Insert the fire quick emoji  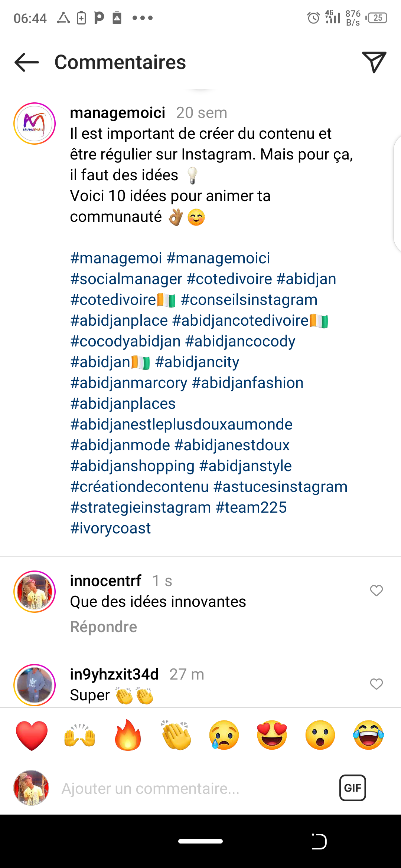point(128,735)
